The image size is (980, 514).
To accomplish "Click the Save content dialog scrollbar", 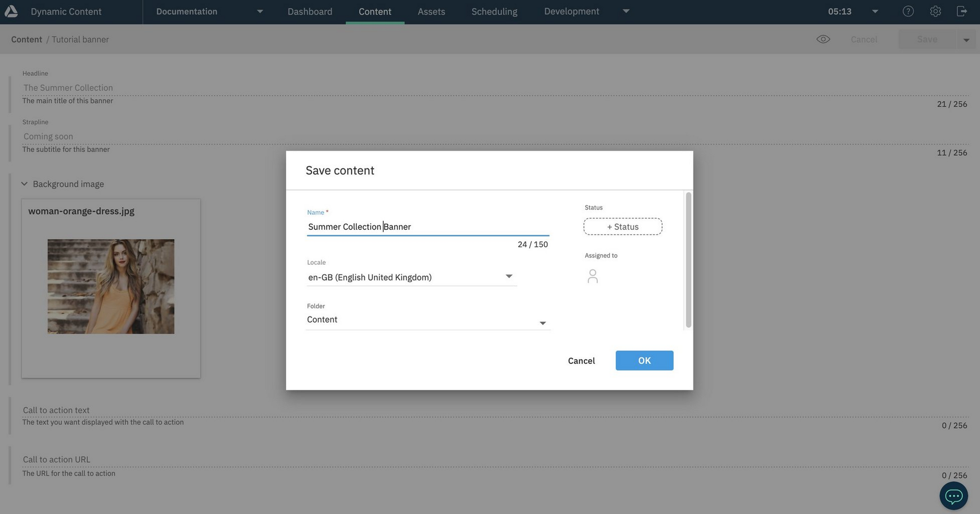I will click(x=688, y=260).
